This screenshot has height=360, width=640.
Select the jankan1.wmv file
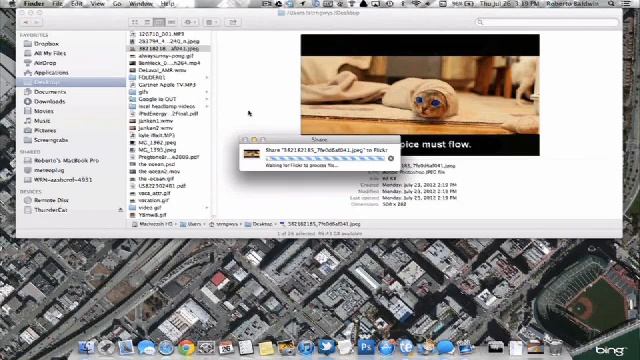click(156, 121)
